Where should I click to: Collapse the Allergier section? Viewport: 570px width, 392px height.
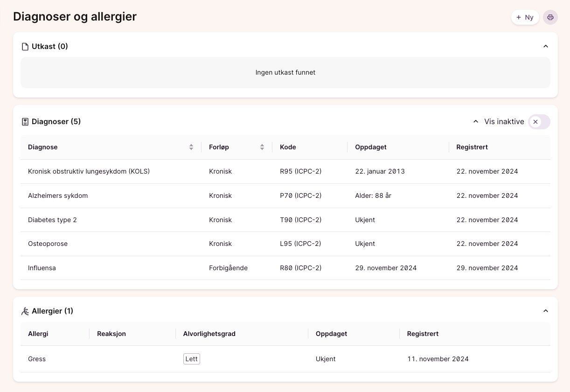click(546, 311)
